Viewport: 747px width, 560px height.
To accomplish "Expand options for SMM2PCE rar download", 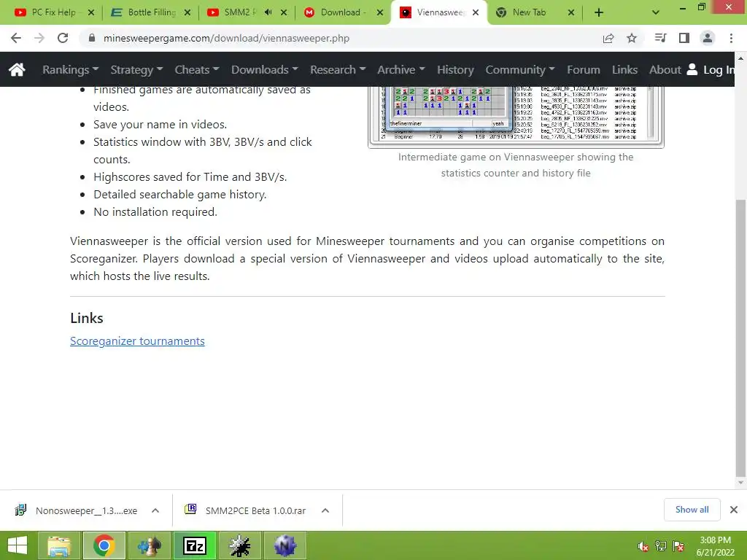I will pos(325,510).
